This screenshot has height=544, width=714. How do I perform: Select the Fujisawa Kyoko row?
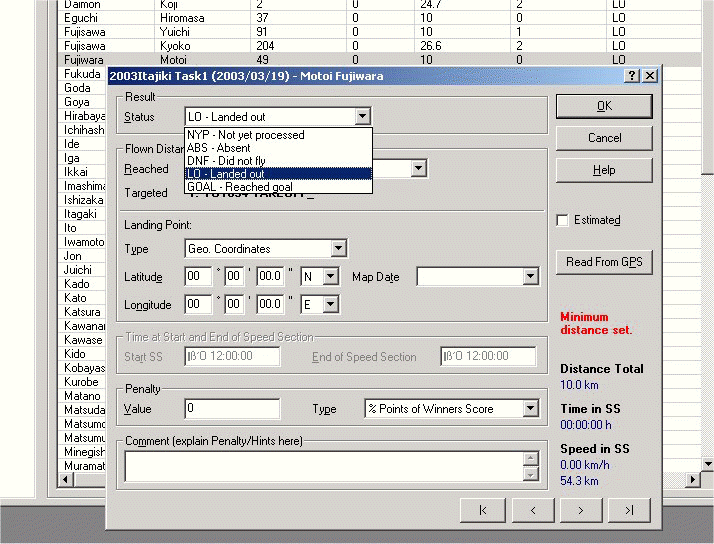point(379,46)
